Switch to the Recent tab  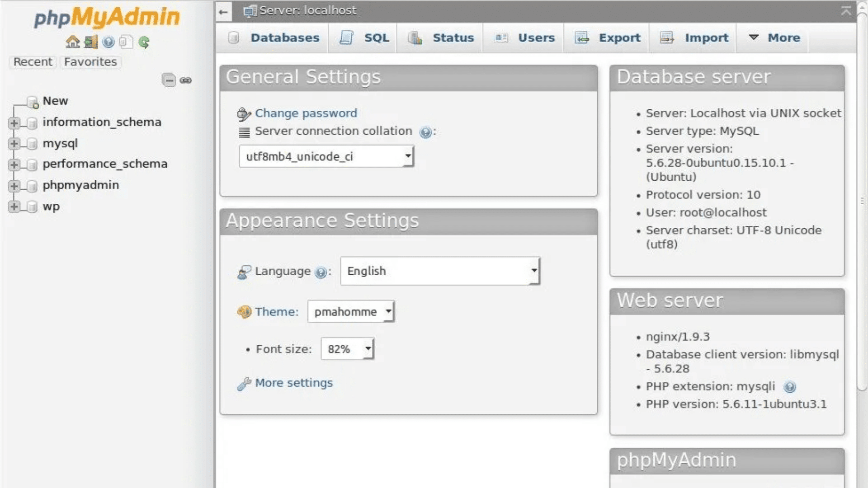[x=32, y=61]
